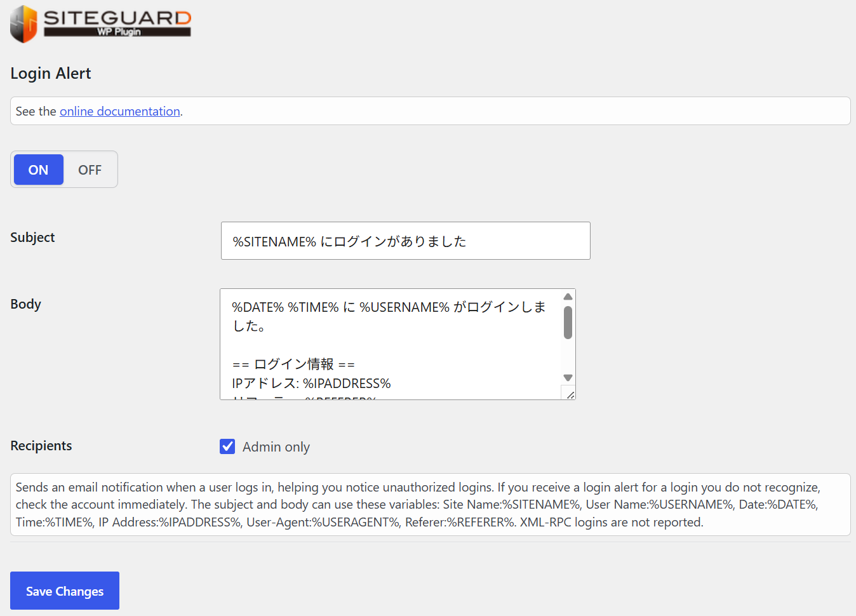
Task: Click the login alert description paragraph
Action: click(x=430, y=505)
